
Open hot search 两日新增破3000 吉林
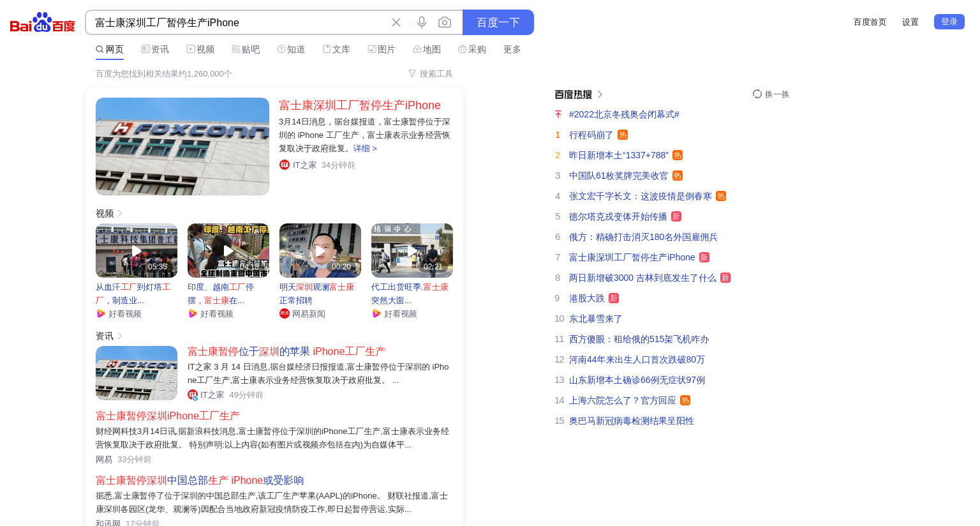tap(642, 278)
